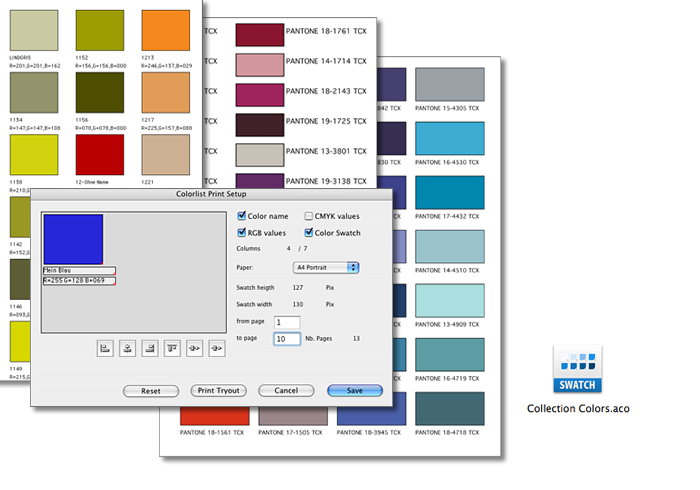Viewport: 700px width, 490px height.
Task: Click the Print Tryout button
Action: [218, 390]
